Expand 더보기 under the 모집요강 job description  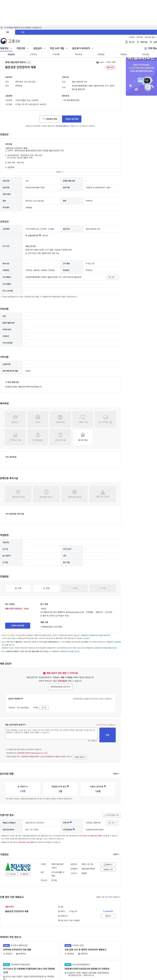tap(60, 172)
